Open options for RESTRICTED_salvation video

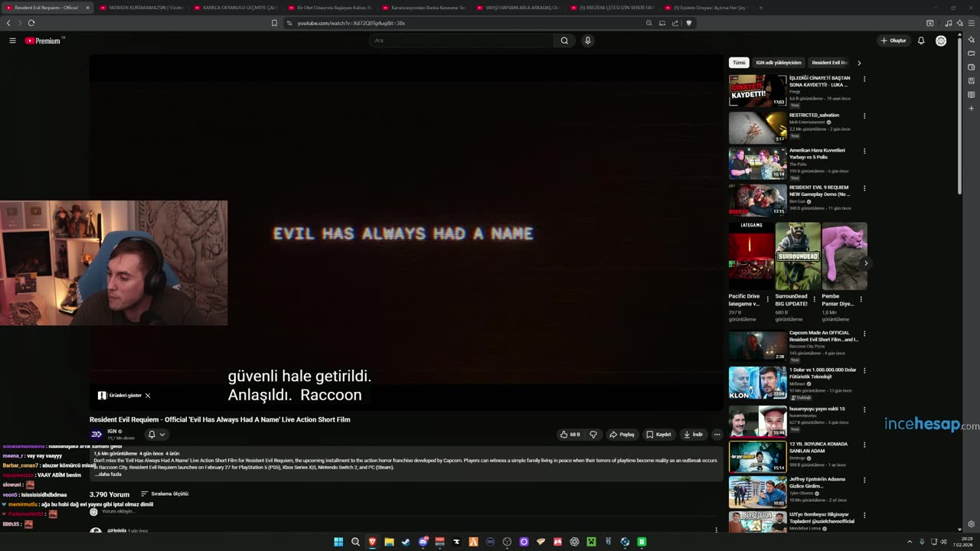pos(864,116)
